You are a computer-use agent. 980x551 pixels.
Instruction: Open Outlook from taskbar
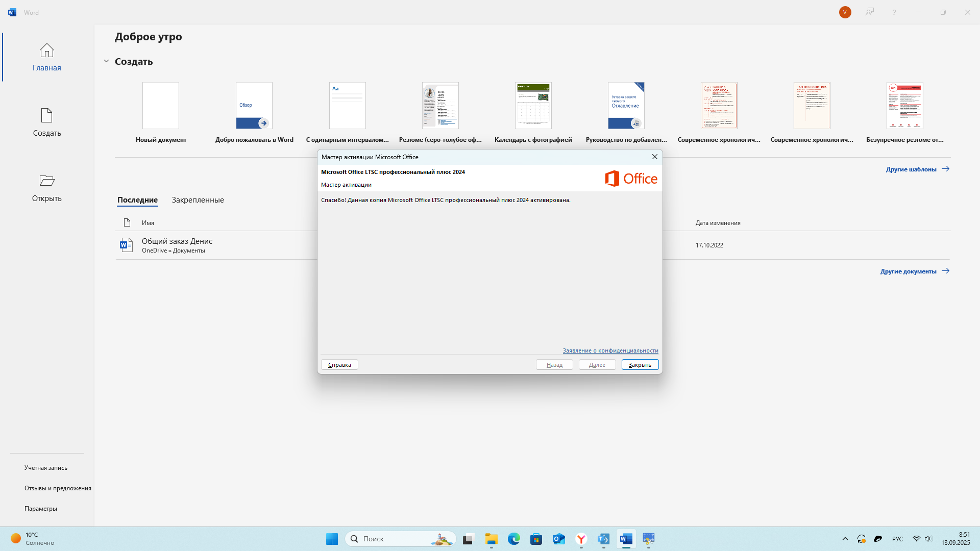[559, 539]
